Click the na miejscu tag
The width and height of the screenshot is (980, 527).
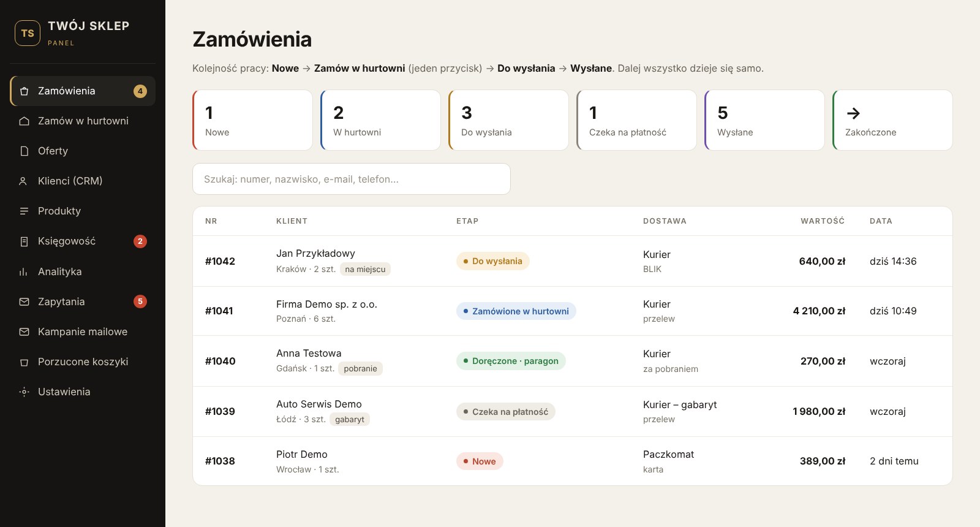pyautogui.click(x=365, y=269)
